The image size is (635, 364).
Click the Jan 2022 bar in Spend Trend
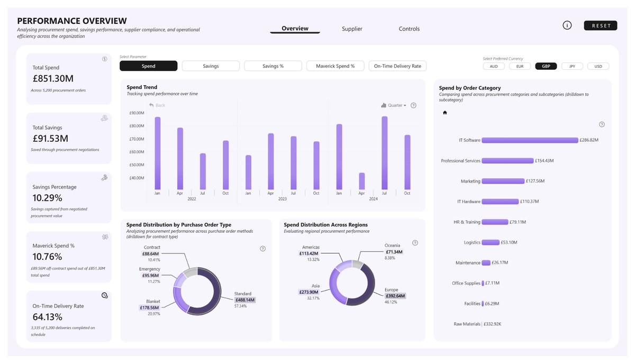coord(157,153)
